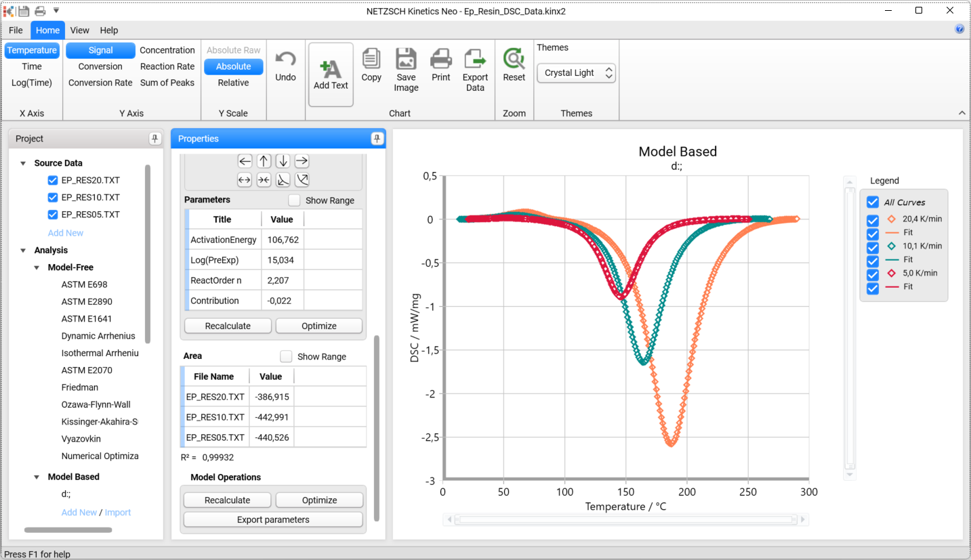This screenshot has height=560, width=971.
Task: Collapse the Model-Free analysis group
Action: pos(37,267)
